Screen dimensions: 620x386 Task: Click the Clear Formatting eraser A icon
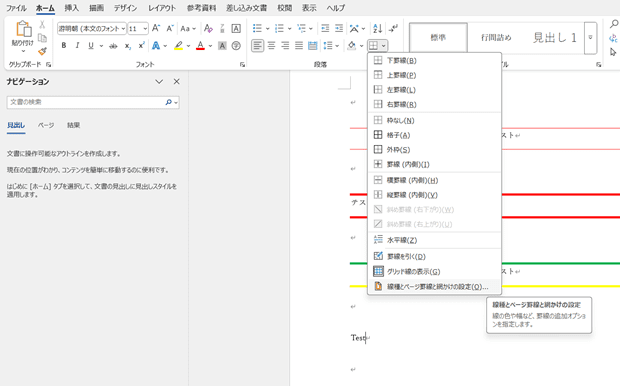coord(208,28)
